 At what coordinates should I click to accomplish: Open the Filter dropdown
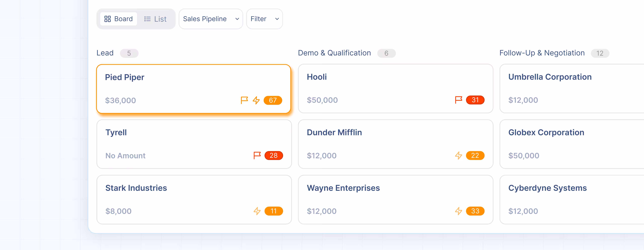click(265, 19)
